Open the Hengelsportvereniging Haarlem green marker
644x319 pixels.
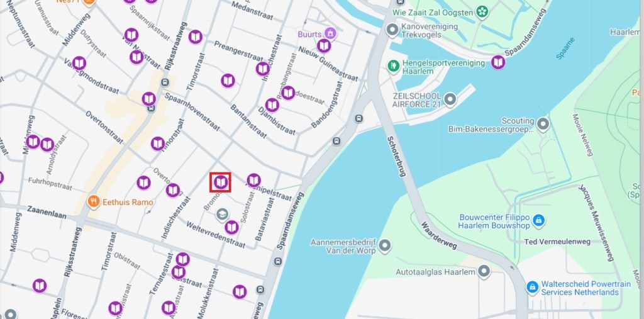point(394,66)
